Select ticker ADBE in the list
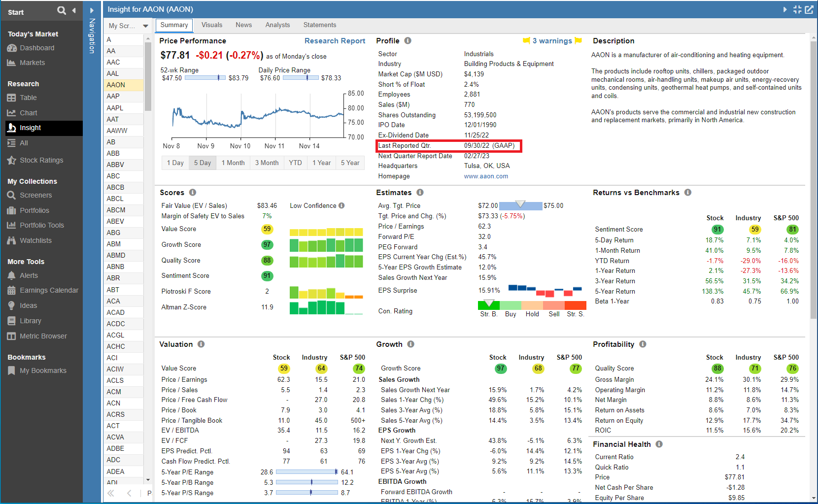818x504 pixels. pyautogui.click(x=124, y=448)
